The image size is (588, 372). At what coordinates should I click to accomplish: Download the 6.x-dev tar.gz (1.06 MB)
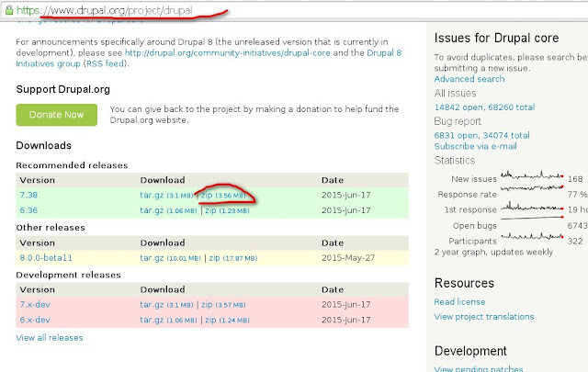[x=168, y=320]
